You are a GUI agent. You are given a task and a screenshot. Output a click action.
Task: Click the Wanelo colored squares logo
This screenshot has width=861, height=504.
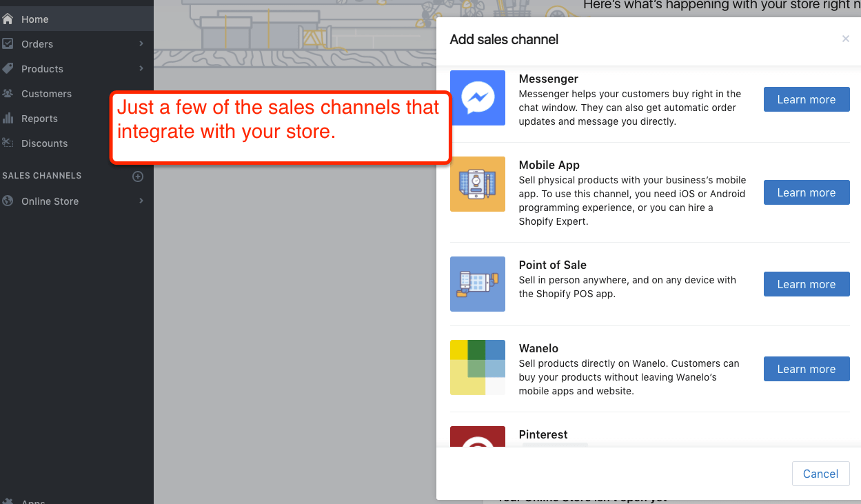pos(478,367)
